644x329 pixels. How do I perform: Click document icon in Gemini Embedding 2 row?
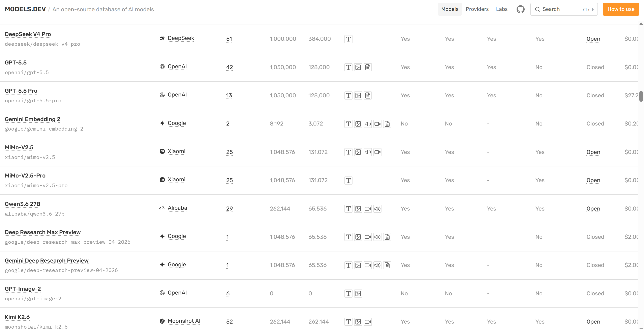[387, 124]
